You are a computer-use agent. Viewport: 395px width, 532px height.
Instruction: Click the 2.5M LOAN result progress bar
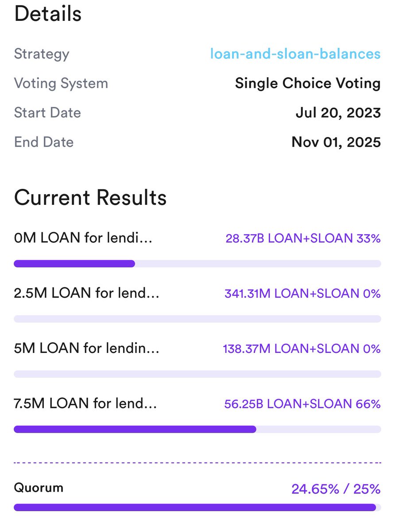click(197, 319)
